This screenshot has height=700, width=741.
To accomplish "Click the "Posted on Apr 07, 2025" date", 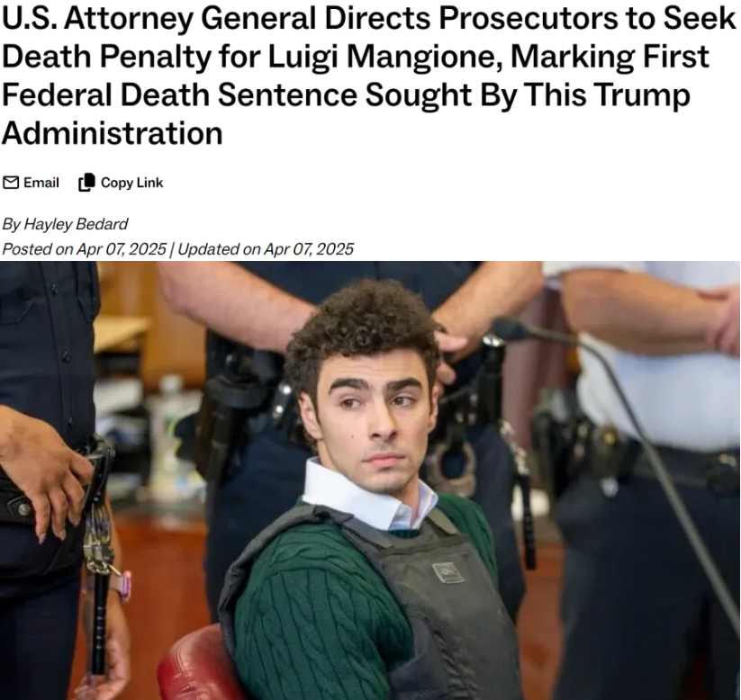I will (84, 249).
